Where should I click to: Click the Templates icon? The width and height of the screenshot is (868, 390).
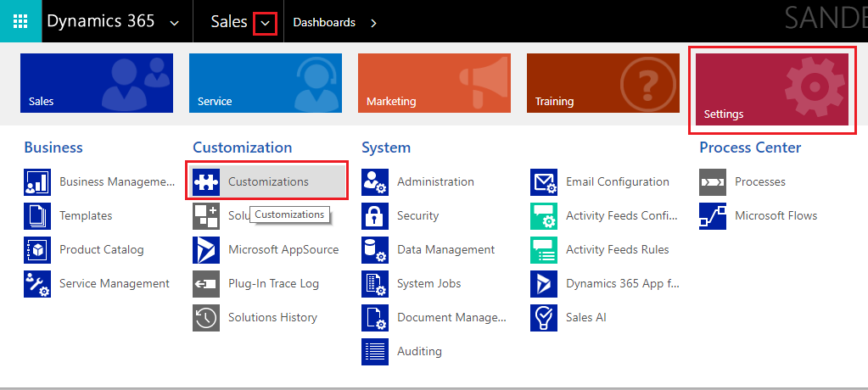37,215
